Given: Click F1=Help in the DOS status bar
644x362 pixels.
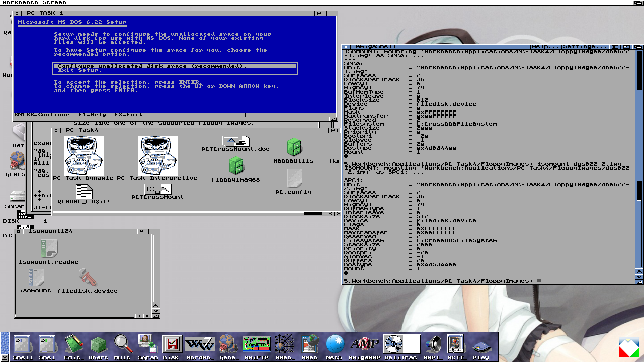Looking at the screenshot, I should tap(93, 115).
